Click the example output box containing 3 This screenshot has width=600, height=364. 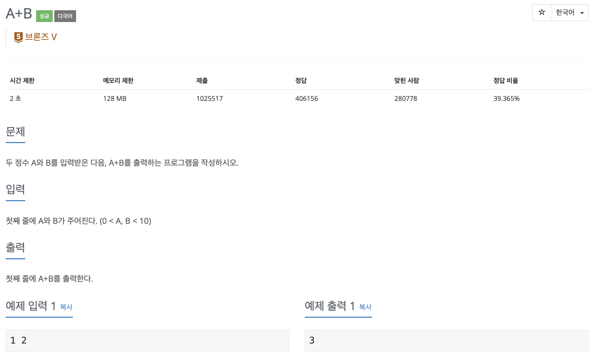[447, 341]
